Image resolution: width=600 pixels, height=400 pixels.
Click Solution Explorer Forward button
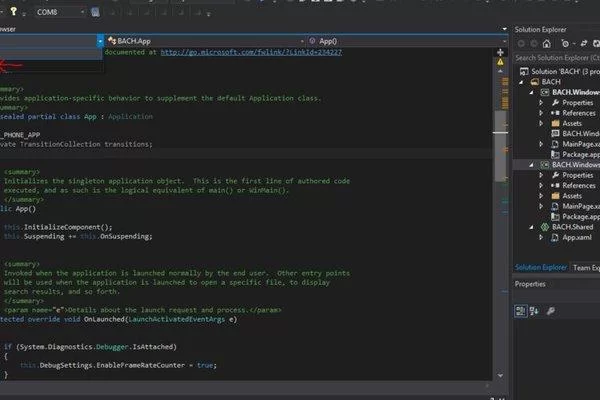pyautogui.click(x=534, y=44)
